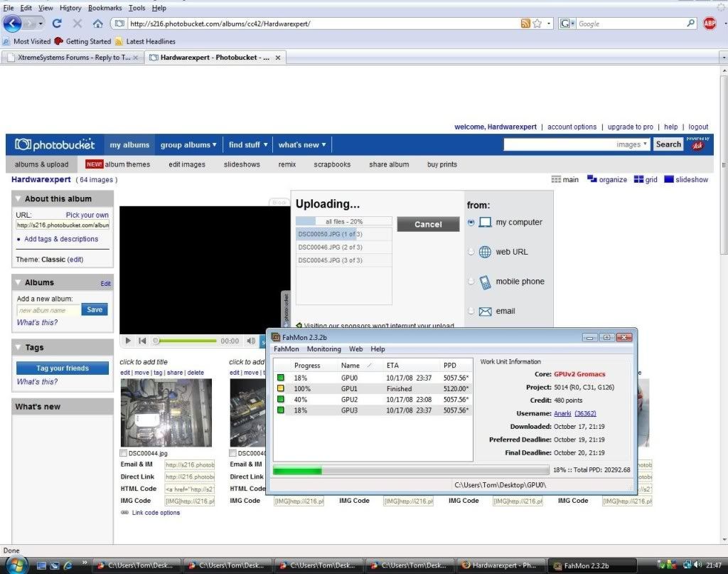728x574 pixels.
Task: Click the logout link
Action: click(x=698, y=127)
